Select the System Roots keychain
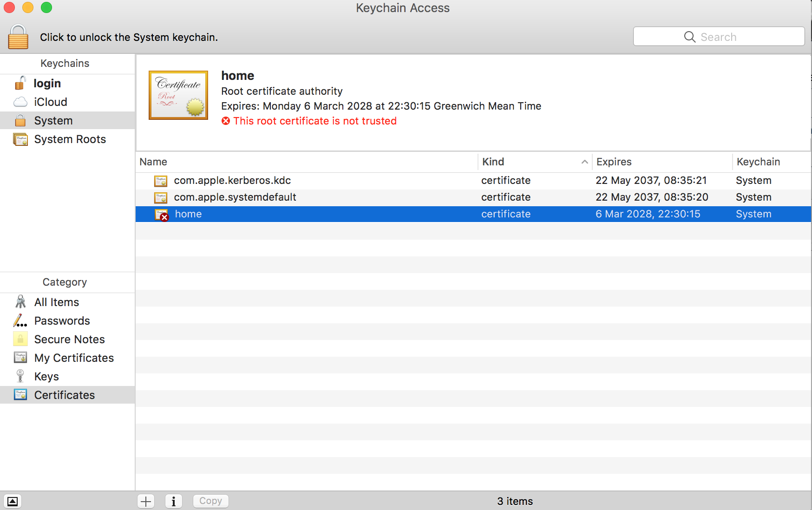Viewport: 812px width, 510px height. 70,139
